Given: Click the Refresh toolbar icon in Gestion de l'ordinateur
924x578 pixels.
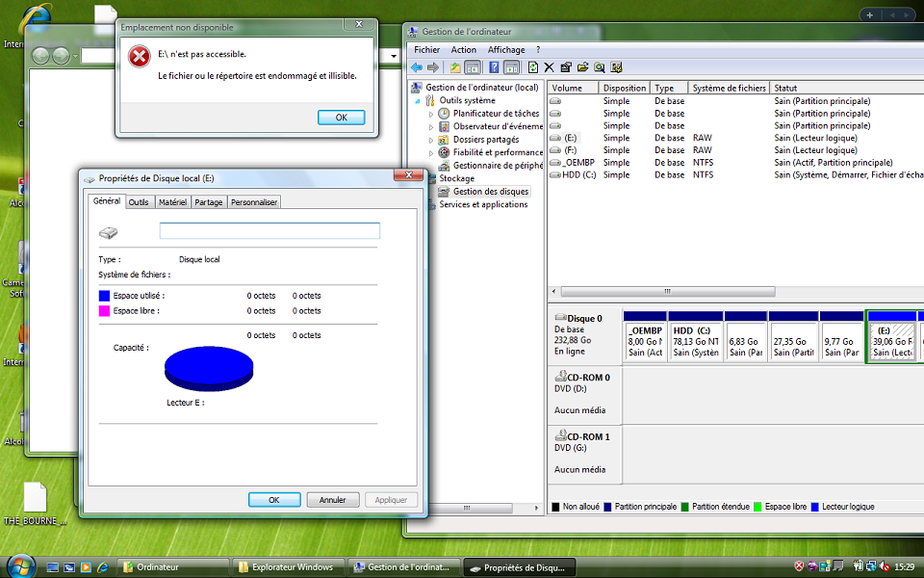Looking at the screenshot, I should (532, 66).
